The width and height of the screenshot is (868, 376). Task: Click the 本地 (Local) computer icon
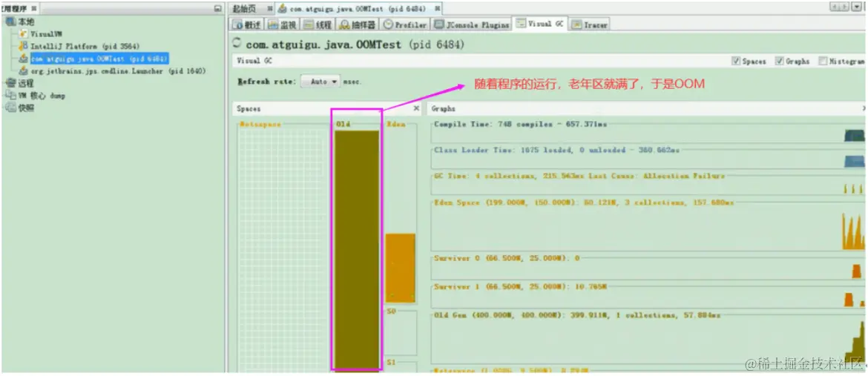coord(10,22)
